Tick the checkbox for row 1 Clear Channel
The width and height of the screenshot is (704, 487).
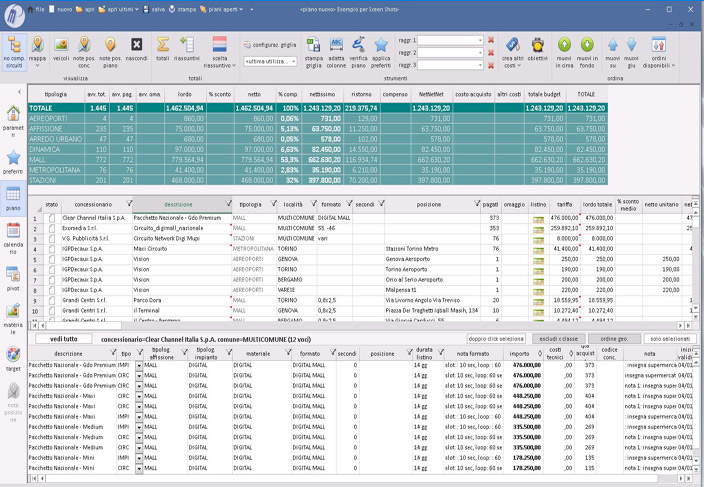pyautogui.click(x=52, y=217)
